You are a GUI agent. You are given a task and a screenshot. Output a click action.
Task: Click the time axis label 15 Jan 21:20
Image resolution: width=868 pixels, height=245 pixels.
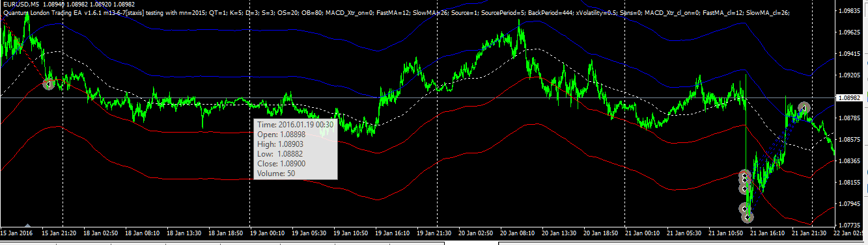(59, 233)
